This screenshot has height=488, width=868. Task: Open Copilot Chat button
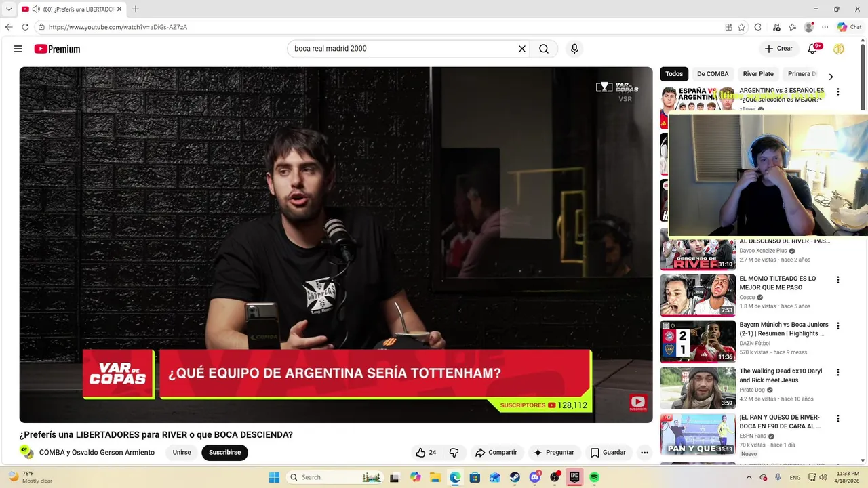[x=849, y=27]
